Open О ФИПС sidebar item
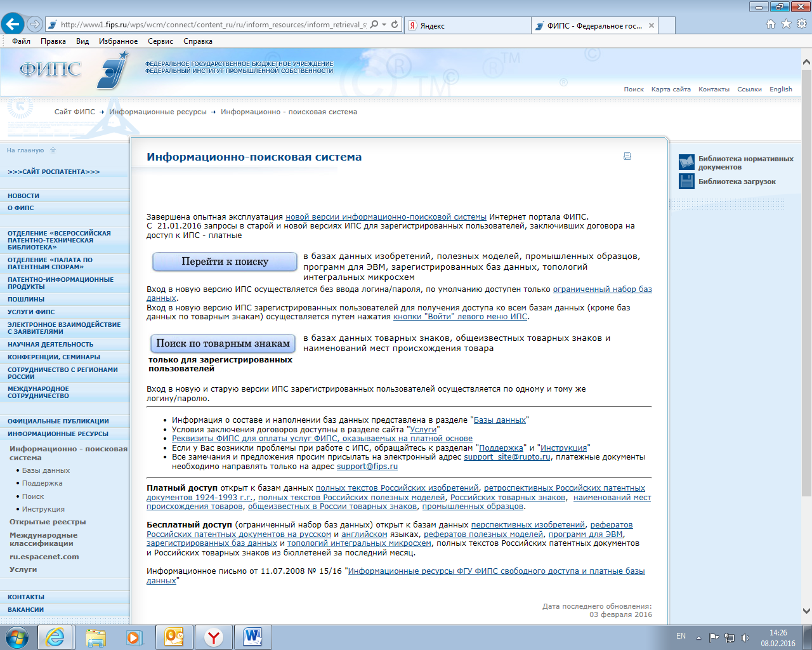Viewport: 812px width, 650px height. [21, 208]
